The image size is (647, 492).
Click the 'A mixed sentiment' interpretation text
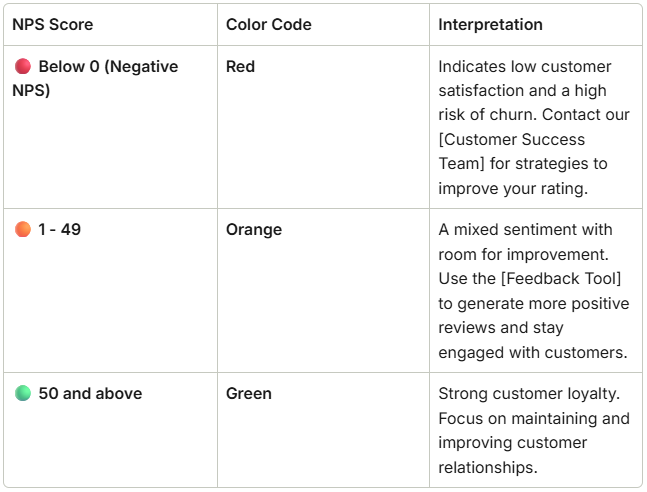(x=525, y=230)
